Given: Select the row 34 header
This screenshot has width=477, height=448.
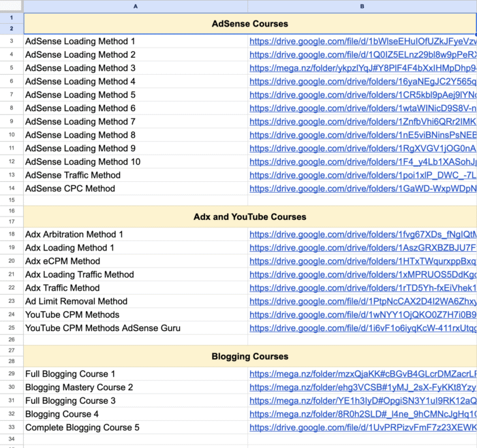Looking at the screenshot, I should coord(12,439).
